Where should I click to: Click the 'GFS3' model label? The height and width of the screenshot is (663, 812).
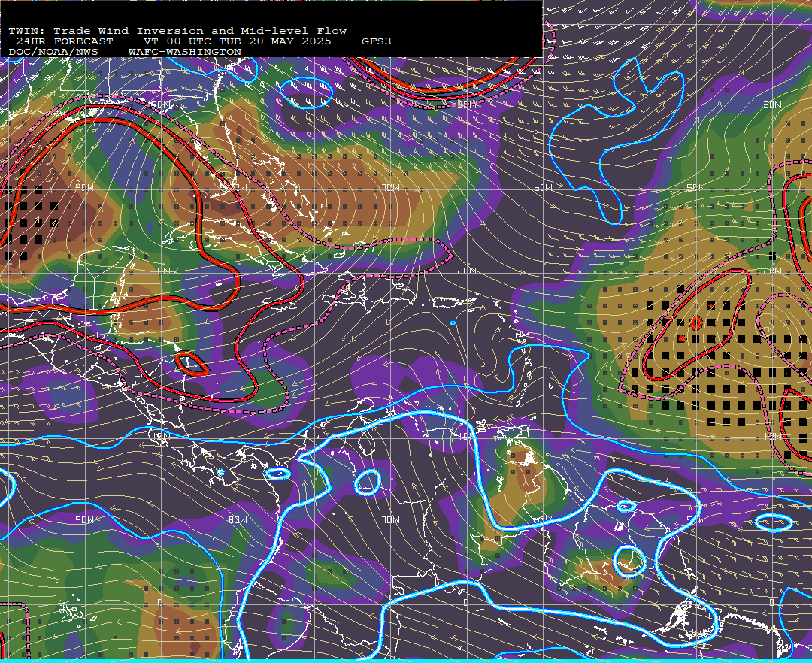point(377,41)
